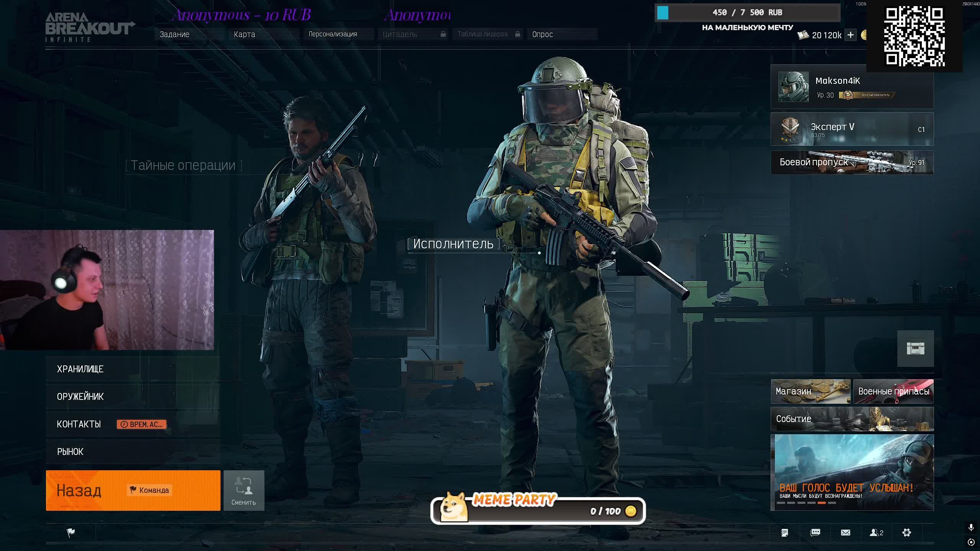
Task: Open the chat bubble icon
Action: click(x=815, y=533)
